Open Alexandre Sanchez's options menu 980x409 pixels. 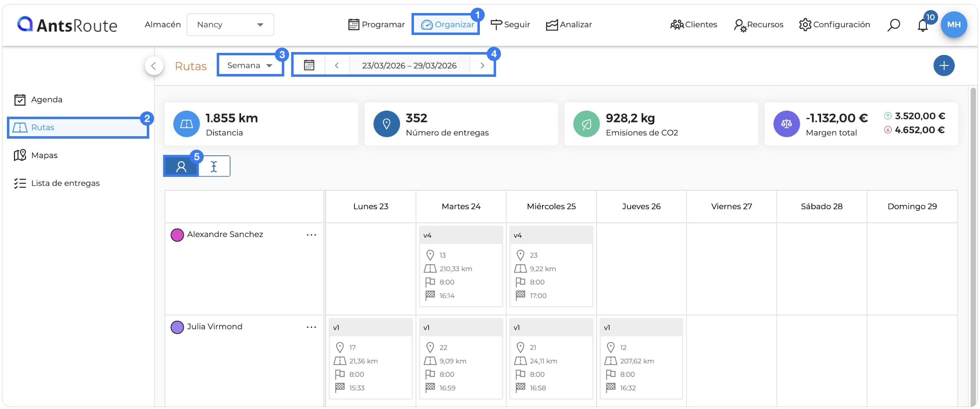(x=311, y=235)
